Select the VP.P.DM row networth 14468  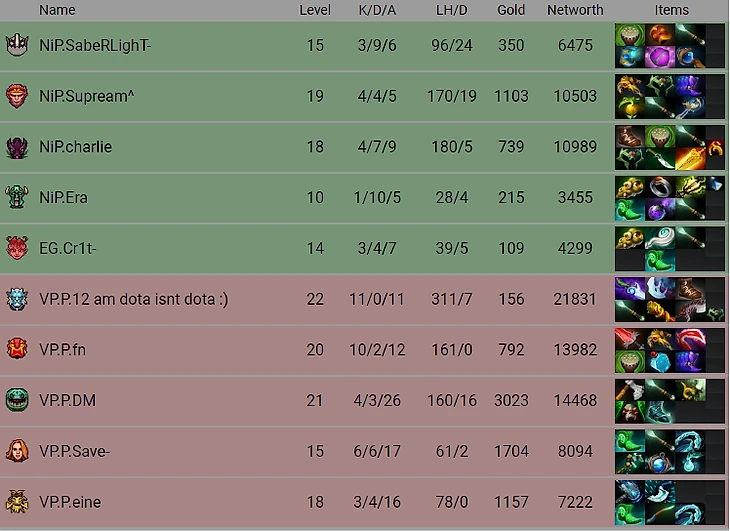pyautogui.click(x=575, y=400)
